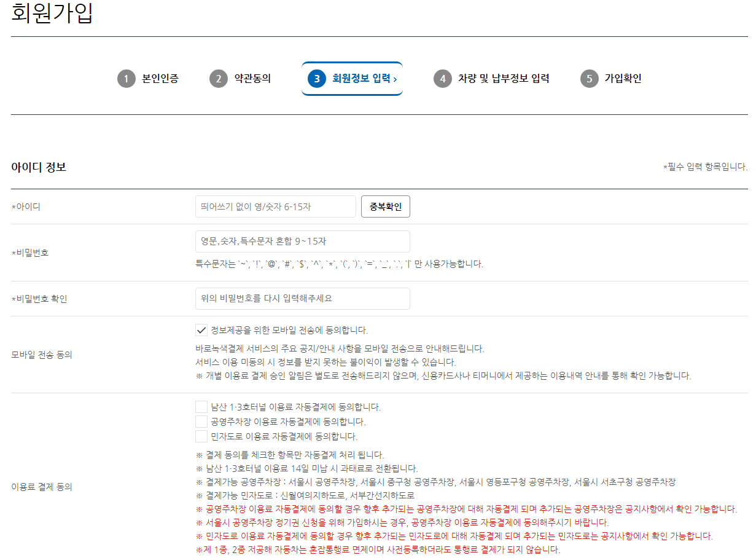Click the step 4 number circle

[443, 79]
